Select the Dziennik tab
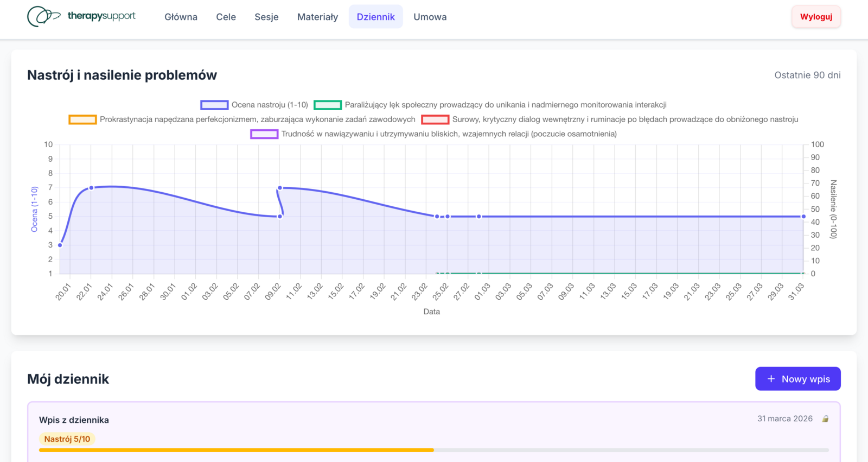868x462 pixels. pos(375,17)
